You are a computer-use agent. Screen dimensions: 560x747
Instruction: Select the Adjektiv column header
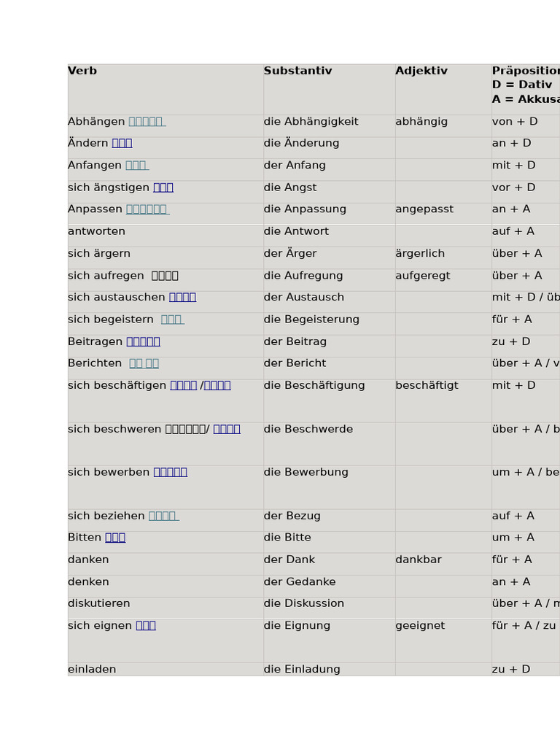coord(421,71)
